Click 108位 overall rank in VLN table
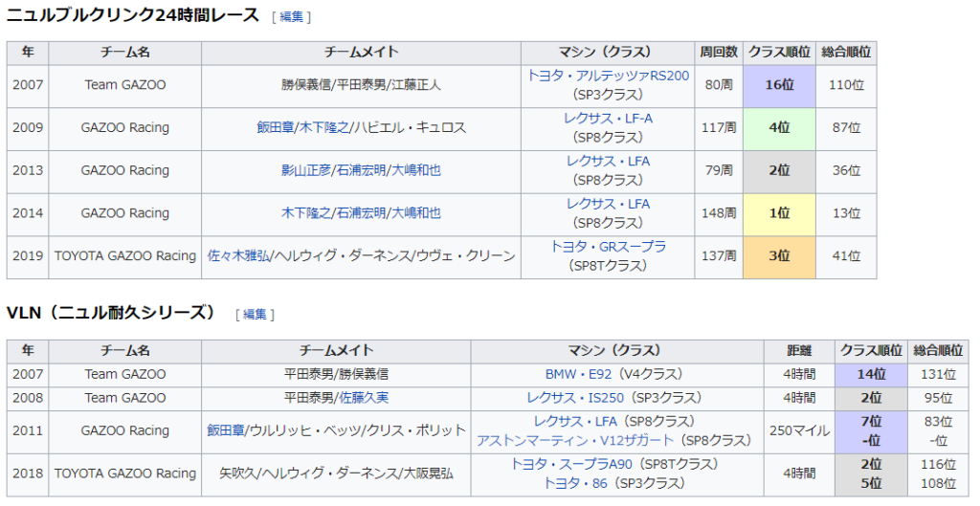The image size is (980, 506). click(x=938, y=483)
